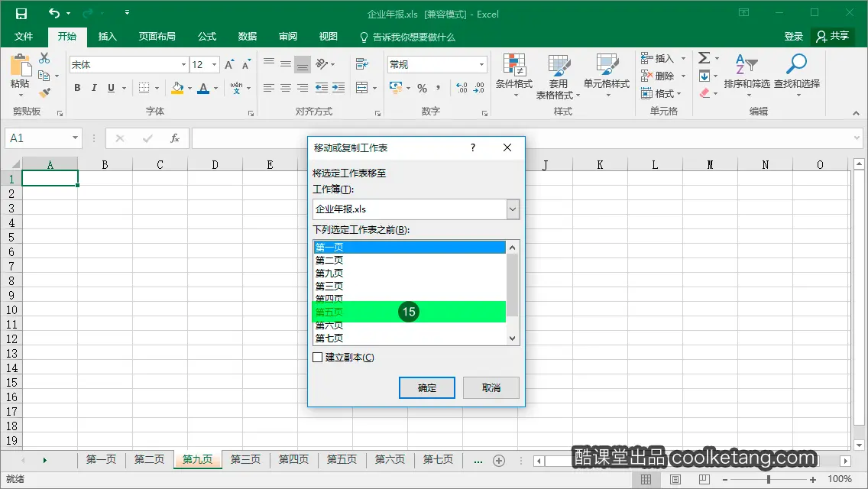Decrease font size with smaller A icon
Image resolution: width=868 pixels, height=489 pixels.
[x=246, y=65]
